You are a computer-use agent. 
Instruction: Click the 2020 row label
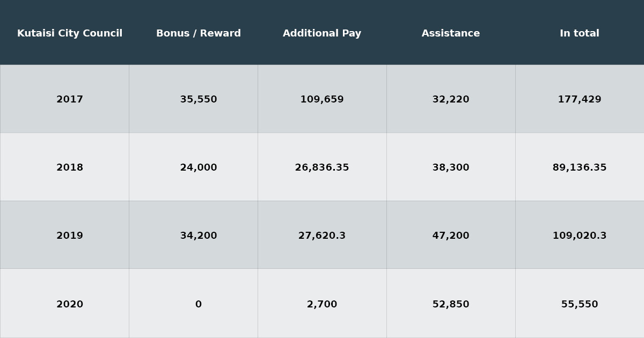tap(70, 304)
